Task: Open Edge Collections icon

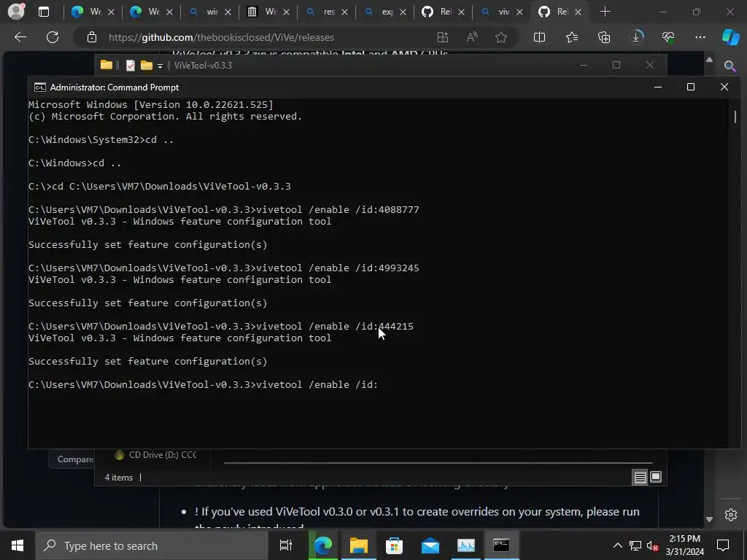Action: [604, 37]
